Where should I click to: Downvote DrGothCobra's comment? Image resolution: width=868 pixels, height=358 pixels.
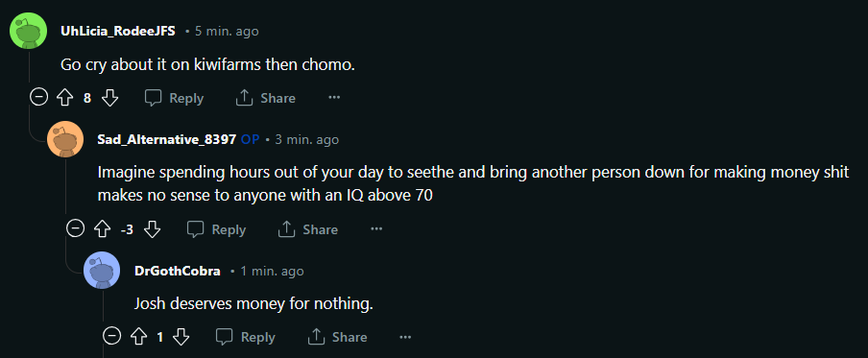point(181,337)
